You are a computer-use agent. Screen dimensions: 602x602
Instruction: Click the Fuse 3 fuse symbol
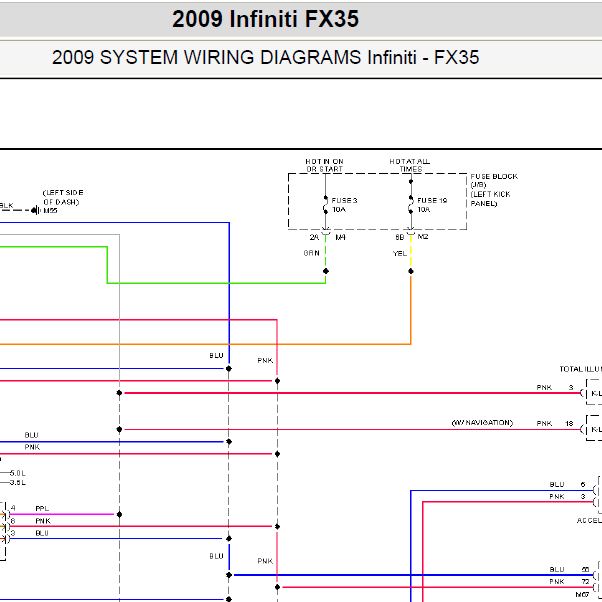pos(326,205)
